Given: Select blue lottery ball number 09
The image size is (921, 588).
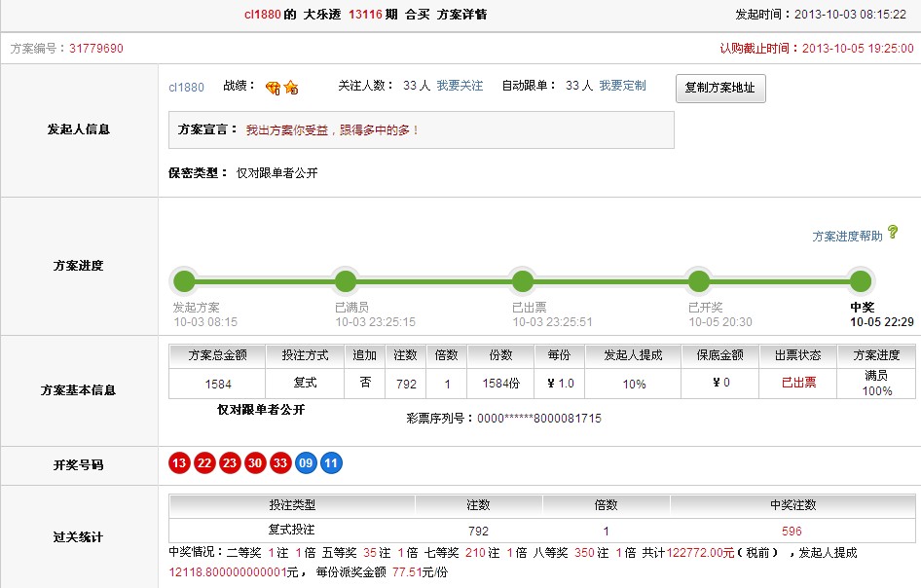Looking at the screenshot, I should [306, 463].
